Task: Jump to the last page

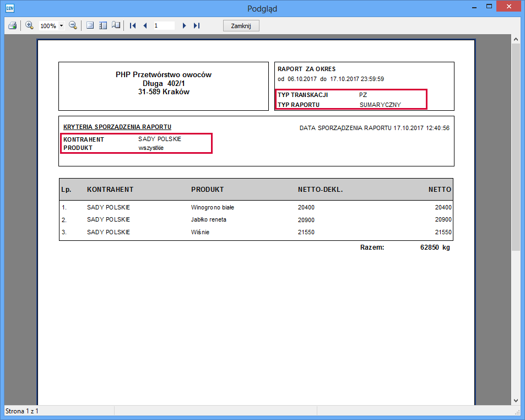Action: pos(197,25)
